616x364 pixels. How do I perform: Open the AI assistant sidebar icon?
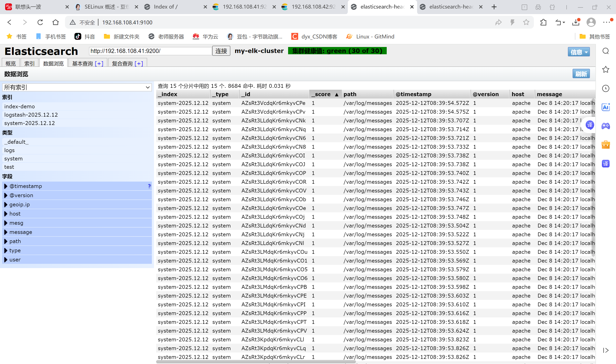606,107
